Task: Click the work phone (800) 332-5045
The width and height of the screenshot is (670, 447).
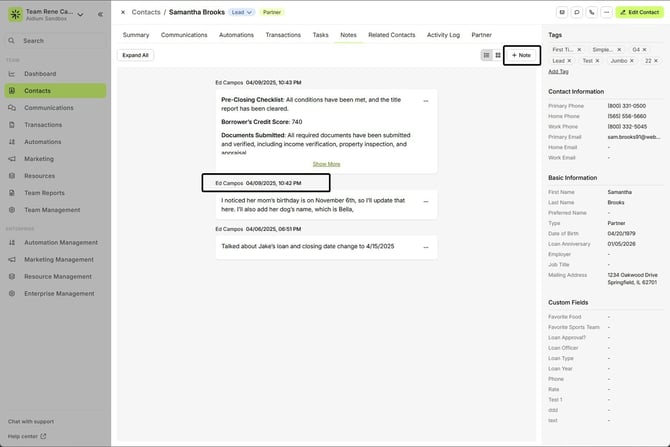Action: (627, 127)
